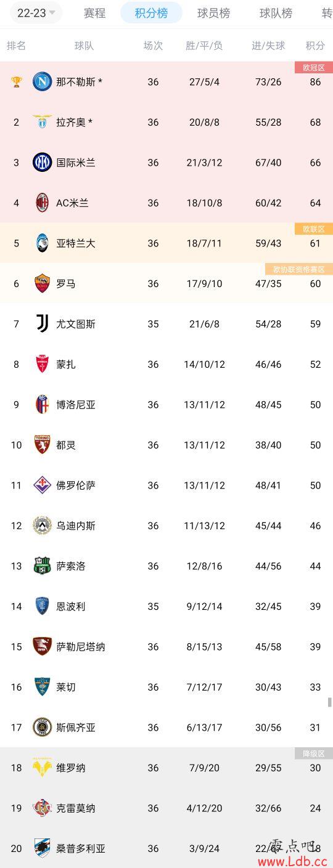Screen dimensions: 333x868
Task: Click the 积分 column header
Action: pos(315,45)
